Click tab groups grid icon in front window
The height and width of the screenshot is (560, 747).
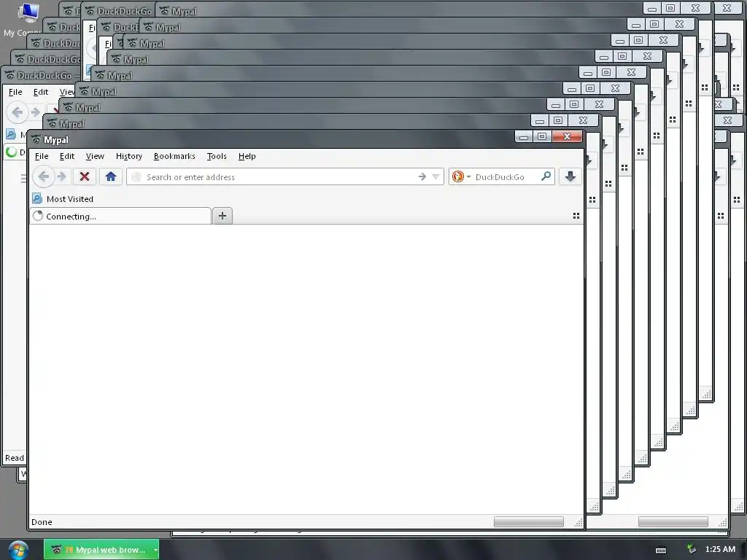pos(576,216)
